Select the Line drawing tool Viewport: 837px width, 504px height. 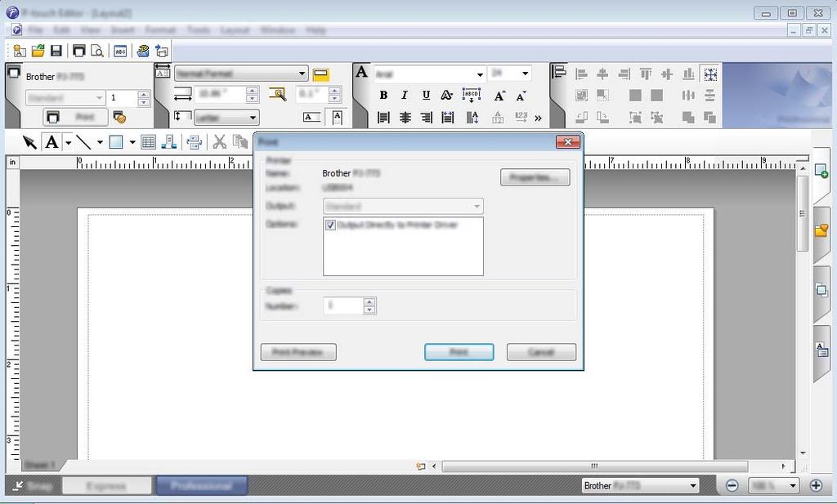click(83, 142)
